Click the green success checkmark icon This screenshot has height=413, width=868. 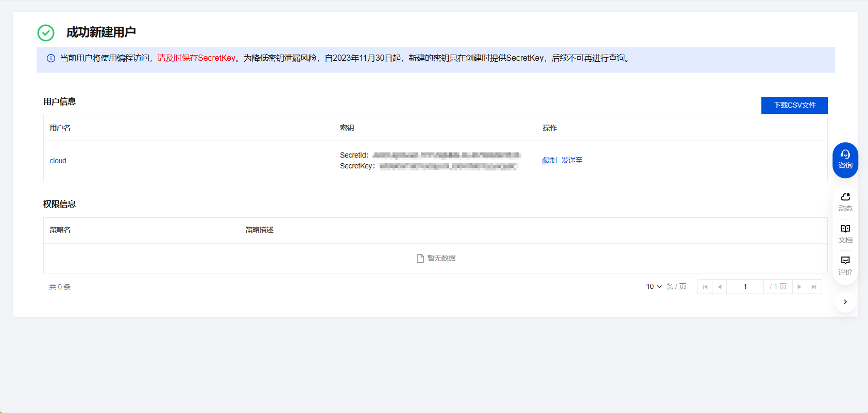[x=46, y=33]
